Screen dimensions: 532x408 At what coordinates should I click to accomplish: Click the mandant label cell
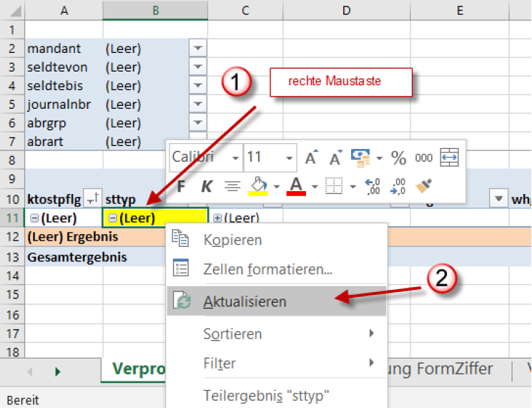click(64, 49)
